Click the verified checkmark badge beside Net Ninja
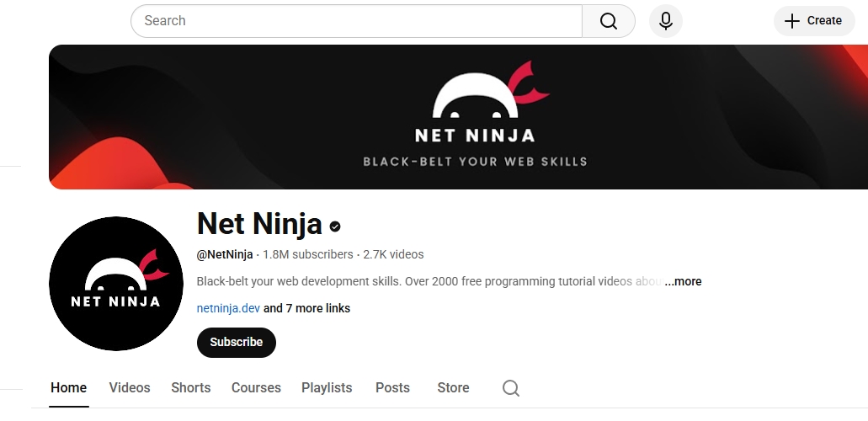 [335, 226]
